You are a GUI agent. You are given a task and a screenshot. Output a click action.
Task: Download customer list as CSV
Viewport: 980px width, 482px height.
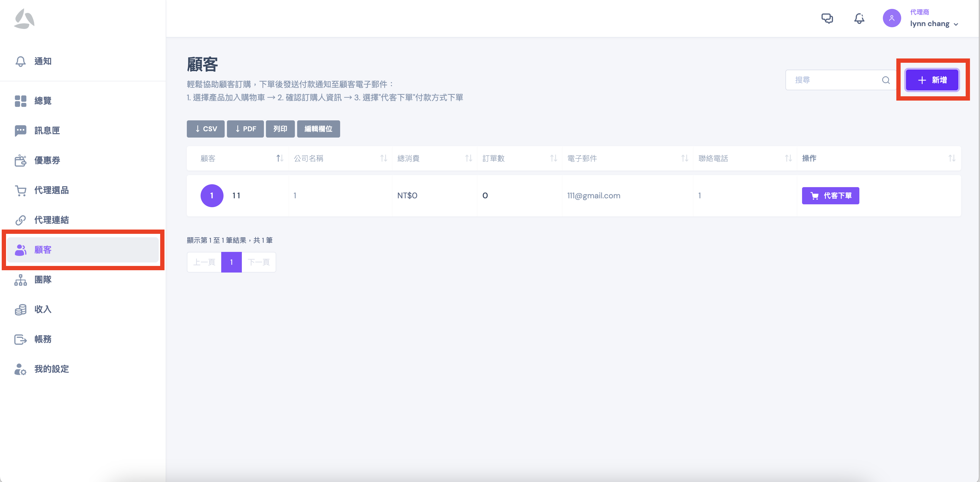[x=205, y=129]
